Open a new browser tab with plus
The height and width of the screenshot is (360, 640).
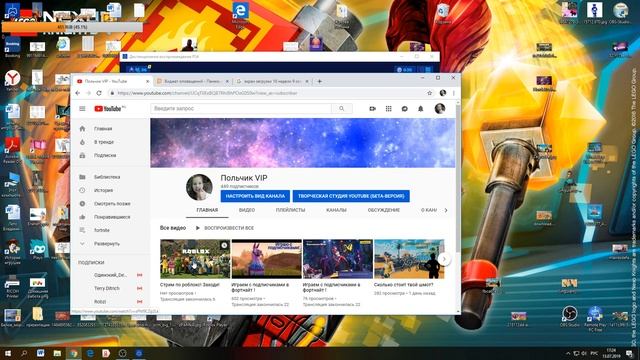tap(320, 81)
